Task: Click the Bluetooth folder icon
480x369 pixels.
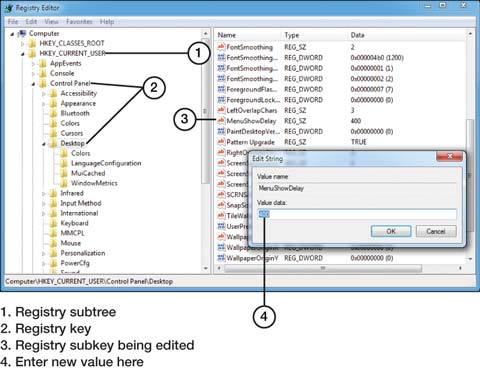Action: pyautogui.click(x=53, y=113)
